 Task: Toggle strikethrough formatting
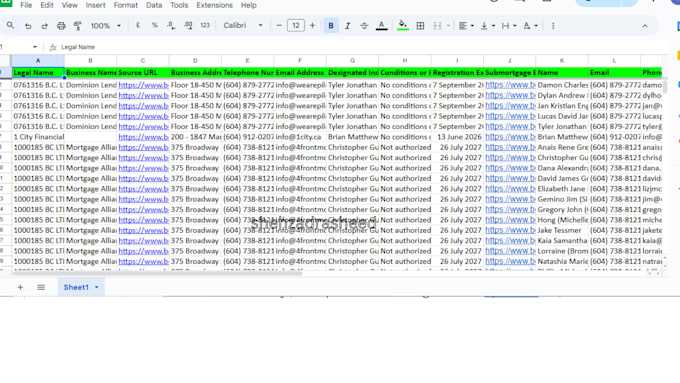pos(364,26)
